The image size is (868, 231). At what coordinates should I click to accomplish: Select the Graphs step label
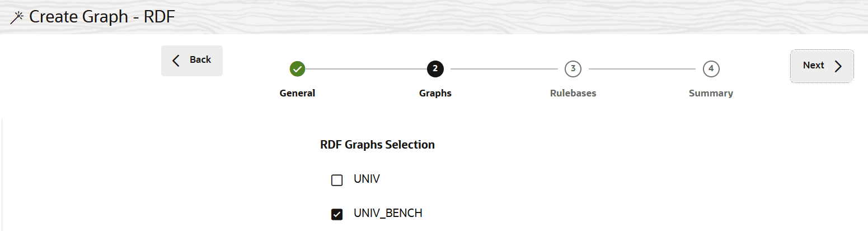435,93
